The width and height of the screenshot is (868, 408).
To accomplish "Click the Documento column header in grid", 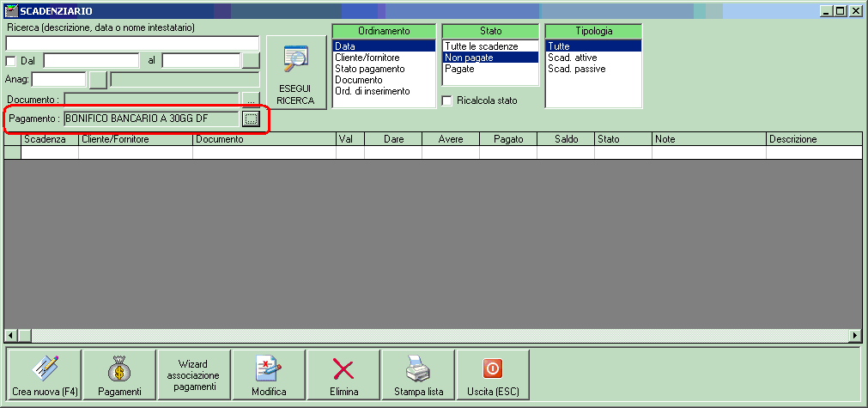I will (264, 139).
